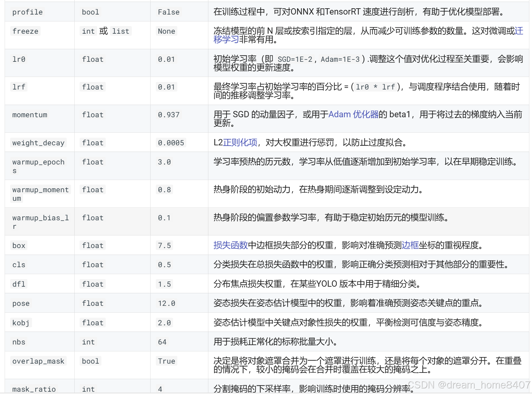Click the False default value of profile
The height and width of the screenshot is (394, 532).
[x=169, y=12]
